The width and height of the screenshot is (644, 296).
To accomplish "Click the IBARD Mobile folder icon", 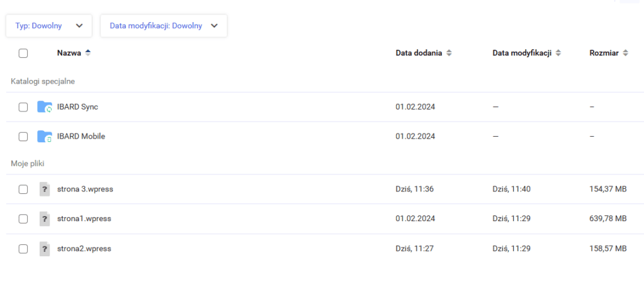I will pyautogui.click(x=45, y=136).
